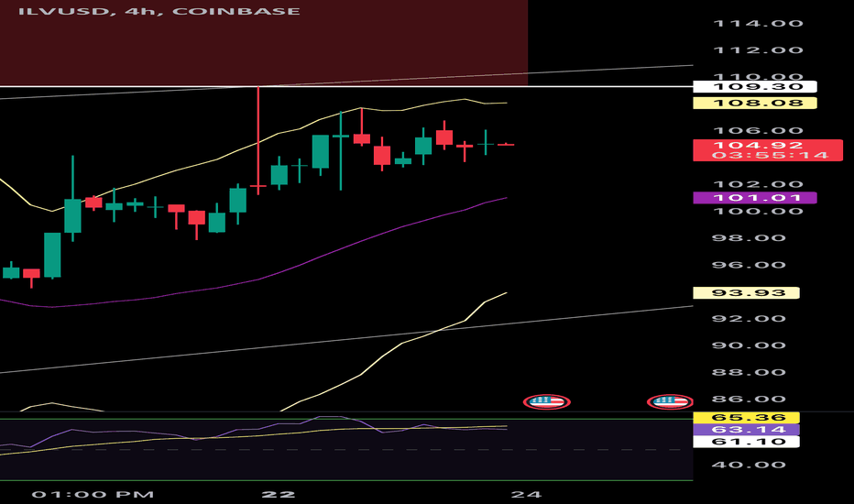
Task: Open the first US economic event flag icon
Action: tap(547, 402)
